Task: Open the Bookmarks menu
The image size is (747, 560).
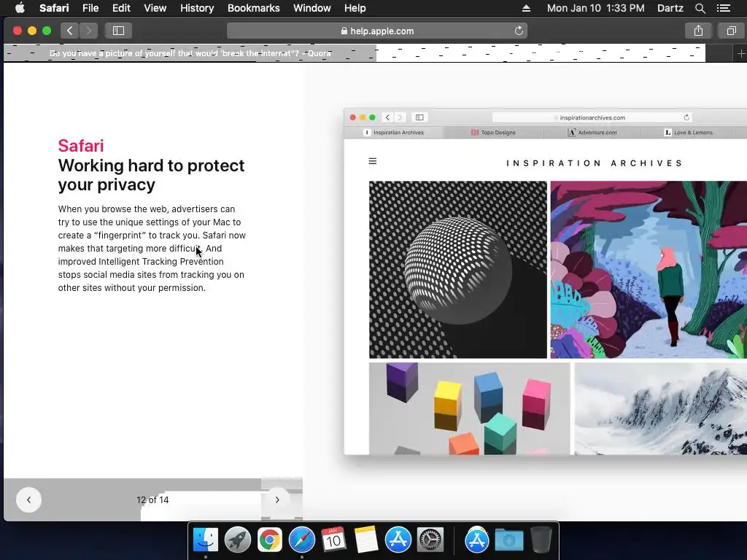Action: point(253,8)
